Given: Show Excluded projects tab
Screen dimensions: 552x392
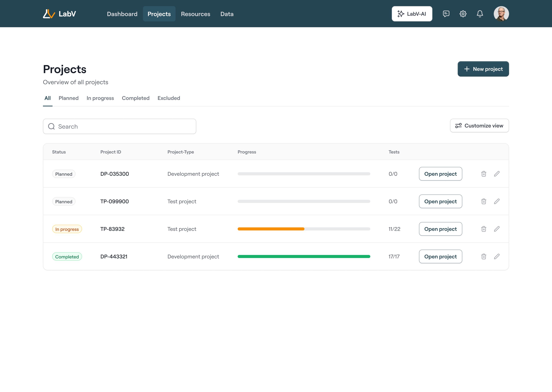Looking at the screenshot, I should pyautogui.click(x=169, y=98).
